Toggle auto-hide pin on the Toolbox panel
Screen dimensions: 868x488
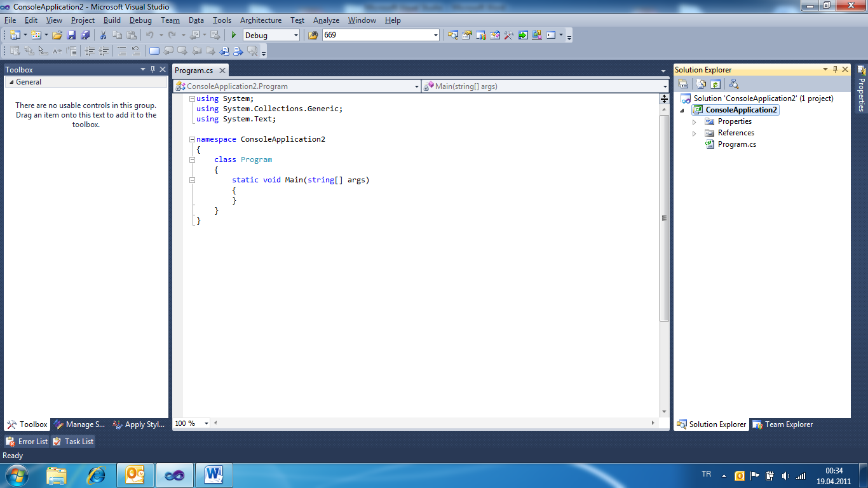click(153, 69)
